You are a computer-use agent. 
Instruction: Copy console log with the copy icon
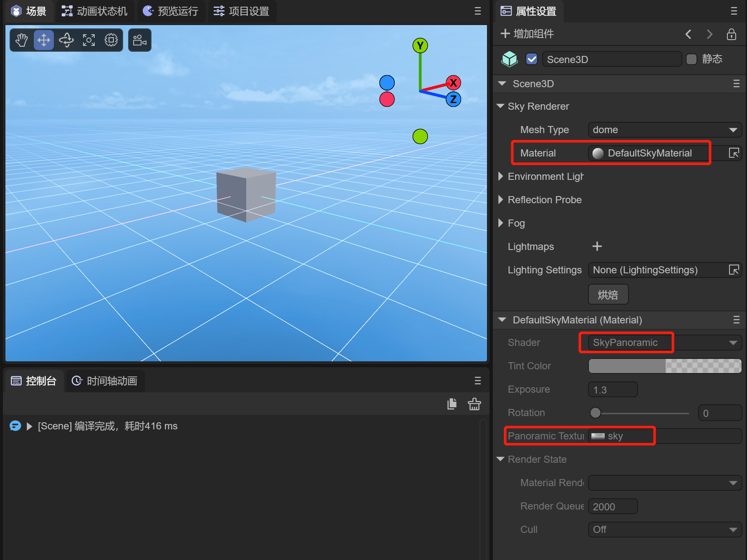coord(452,404)
